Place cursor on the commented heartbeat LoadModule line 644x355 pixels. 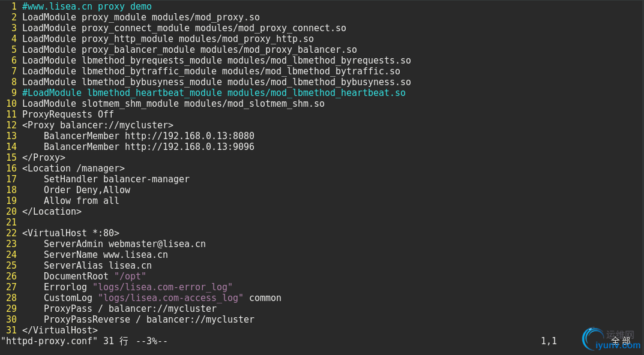tap(214, 93)
